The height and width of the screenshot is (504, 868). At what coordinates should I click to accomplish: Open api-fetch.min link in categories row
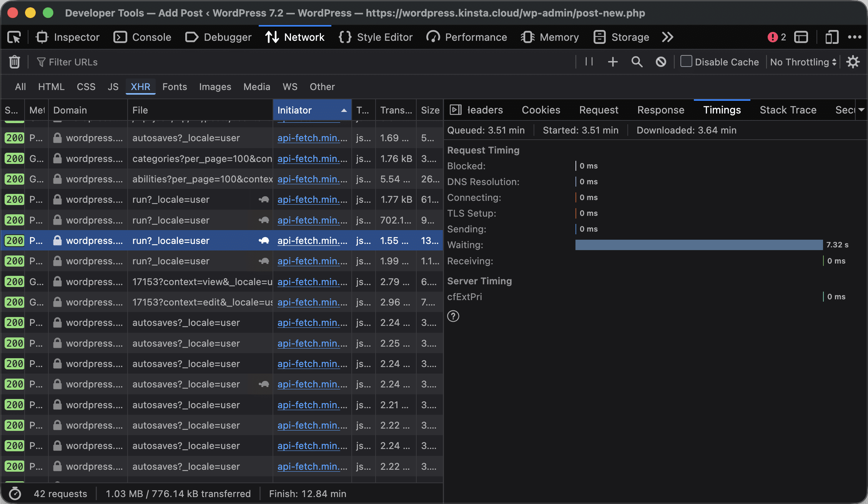pyautogui.click(x=312, y=159)
